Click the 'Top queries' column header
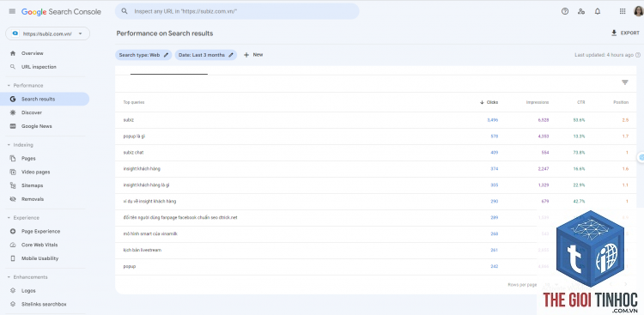The height and width of the screenshot is (315, 644). tap(134, 102)
